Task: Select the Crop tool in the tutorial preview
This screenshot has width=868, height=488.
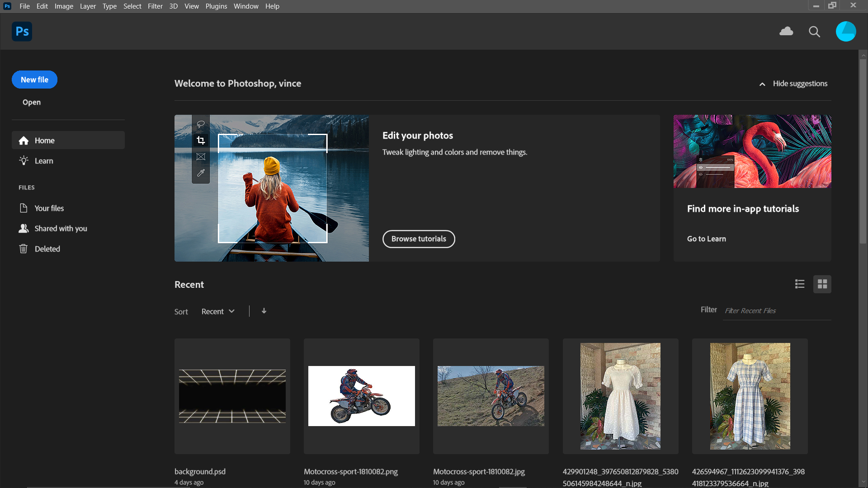Action: click(201, 140)
